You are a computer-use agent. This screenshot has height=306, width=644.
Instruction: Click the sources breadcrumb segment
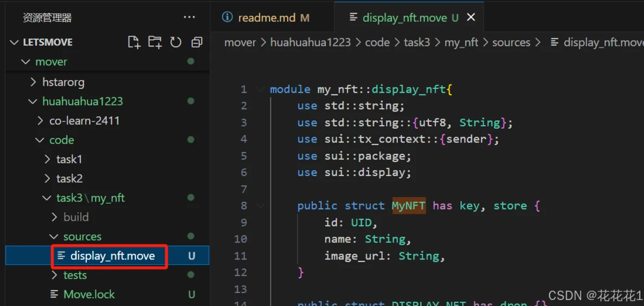(x=511, y=42)
